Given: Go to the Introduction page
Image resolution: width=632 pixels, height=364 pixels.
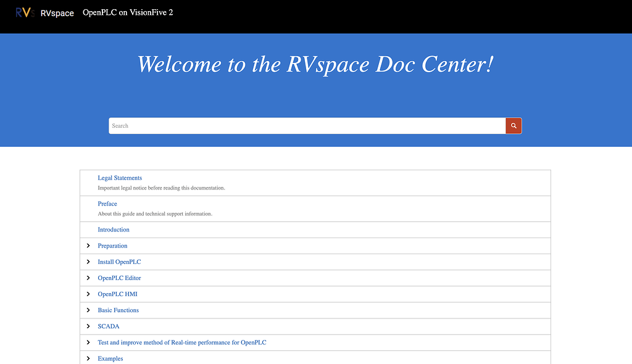Looking at the screenshot, I should [x=114, y=230].
